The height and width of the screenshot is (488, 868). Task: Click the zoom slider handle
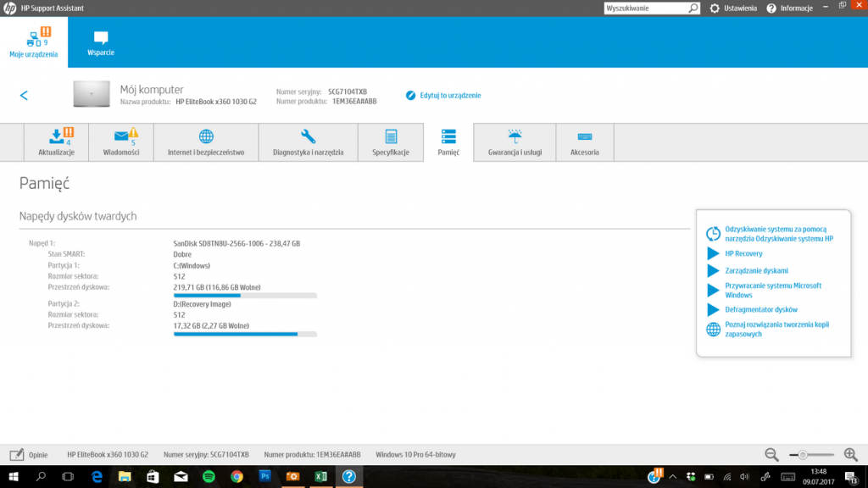[x=802, y=455]
